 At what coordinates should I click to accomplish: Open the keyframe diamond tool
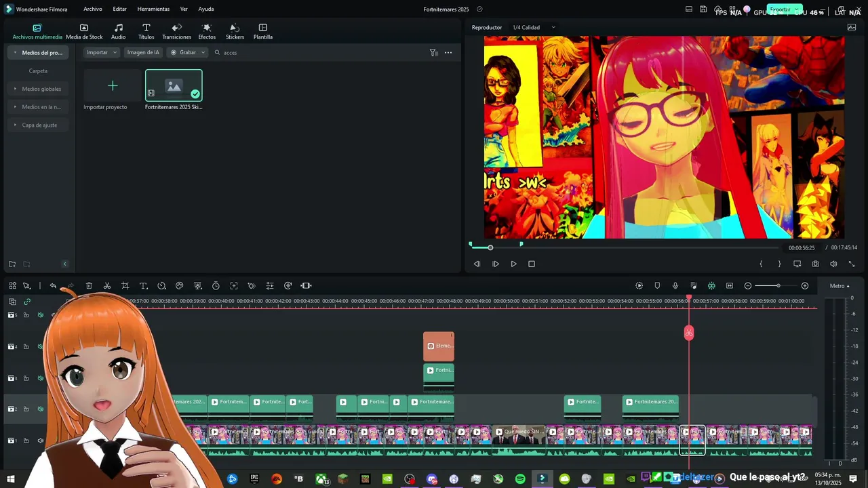pyautogui.click(x=252, y=285)
